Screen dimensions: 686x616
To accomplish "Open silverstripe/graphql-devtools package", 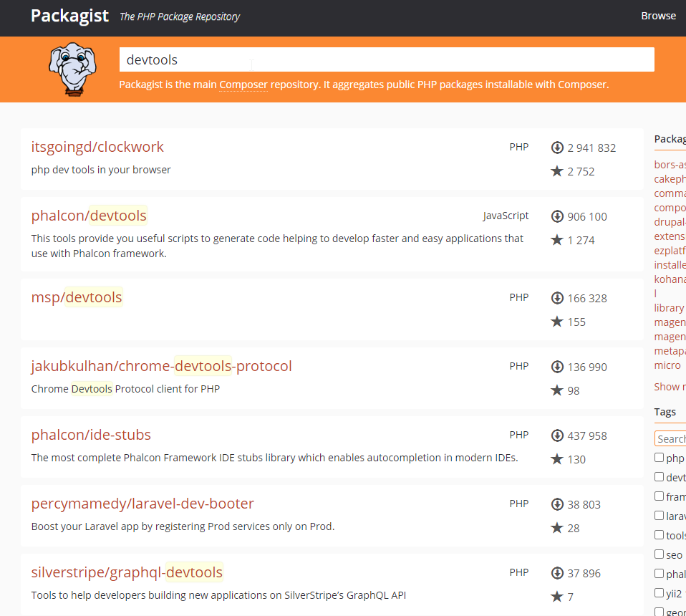I will (127, 572).
